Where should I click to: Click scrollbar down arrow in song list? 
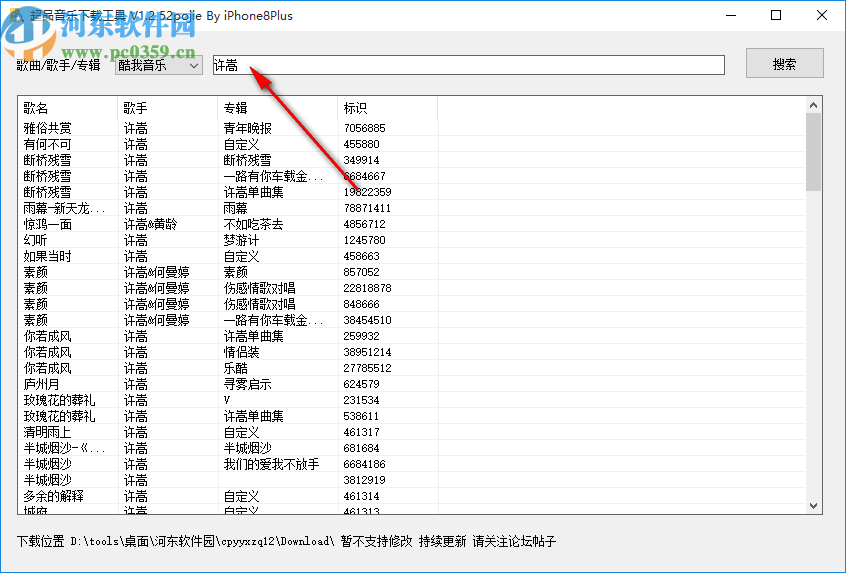pyautogui.click(x=814, y=506)
